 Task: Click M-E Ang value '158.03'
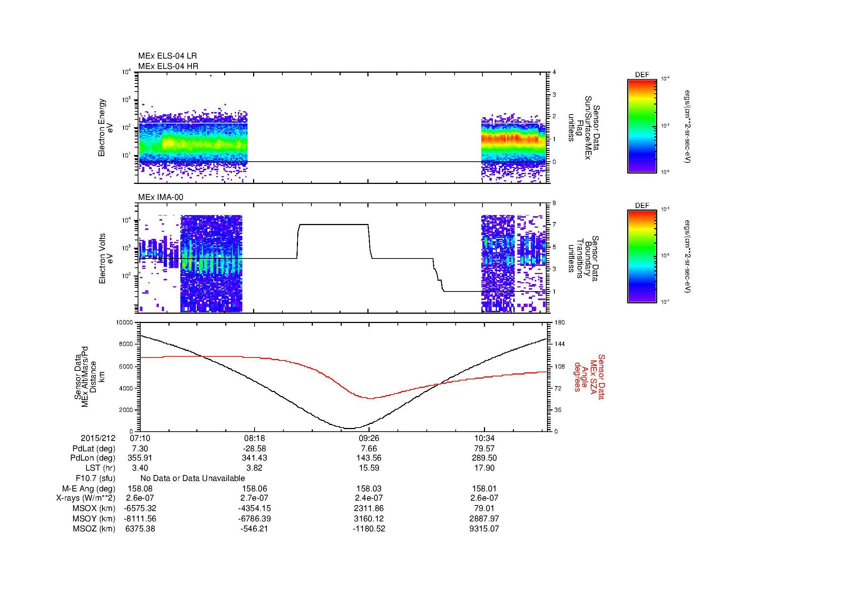(x=369, y=489)
